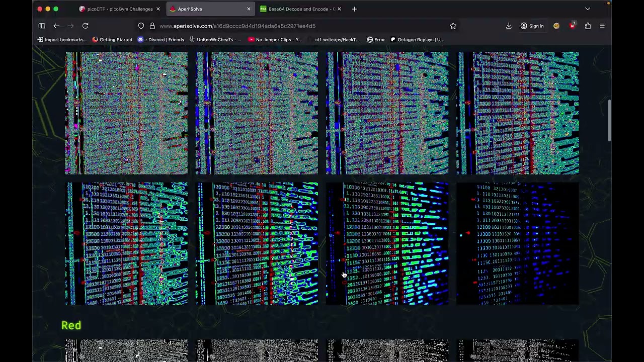Open the Firefox hamburger menu
This screenshot has width=644, height=362.
602,26
